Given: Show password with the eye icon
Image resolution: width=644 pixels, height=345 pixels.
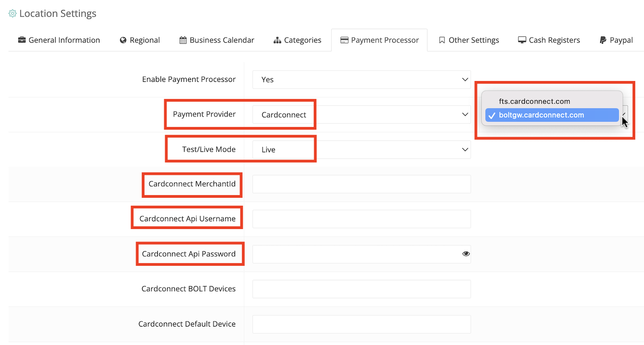Looking at the screenshot, I should (x=466, y=253).
